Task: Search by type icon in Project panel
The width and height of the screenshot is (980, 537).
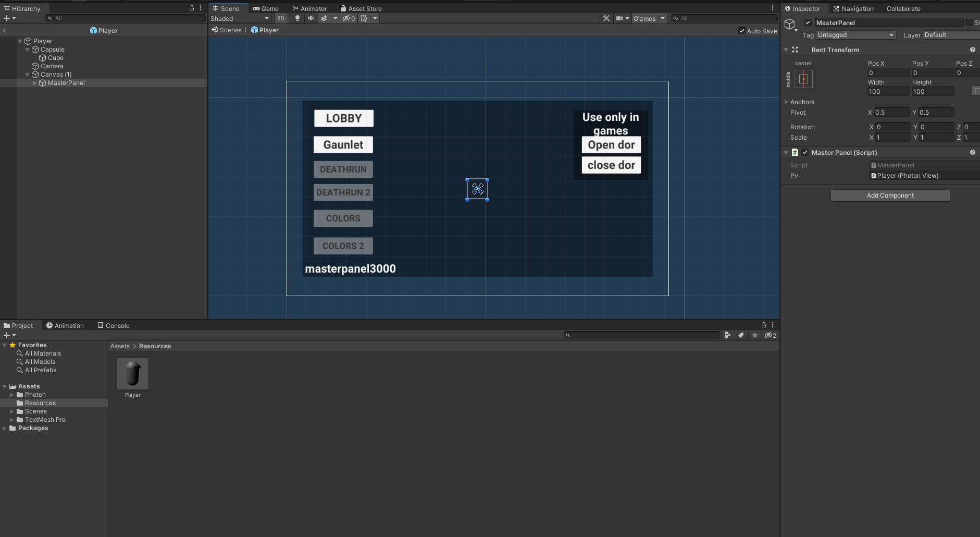Action: [728, 335]
